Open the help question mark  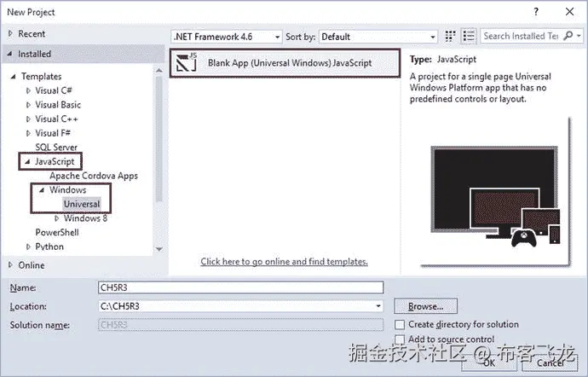point(536,12)
